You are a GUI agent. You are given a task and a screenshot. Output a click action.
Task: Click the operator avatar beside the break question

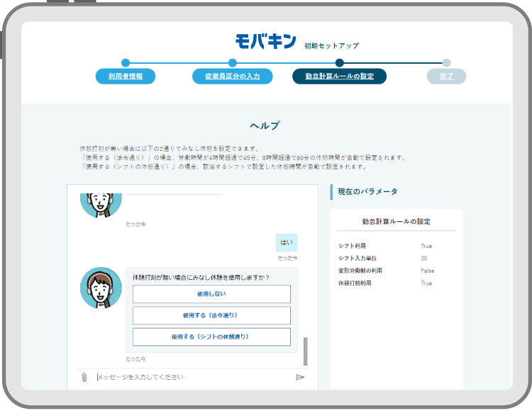coord(101,288)
